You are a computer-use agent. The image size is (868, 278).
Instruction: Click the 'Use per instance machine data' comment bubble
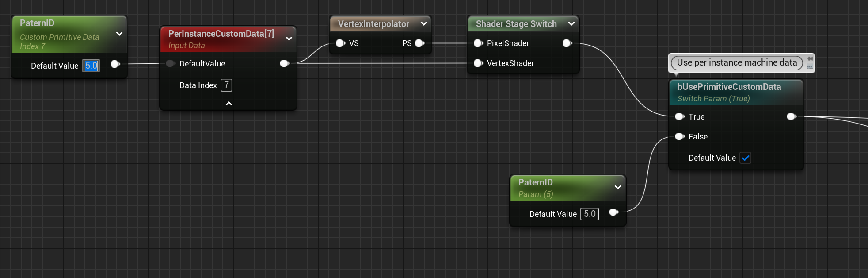(737, 62)
